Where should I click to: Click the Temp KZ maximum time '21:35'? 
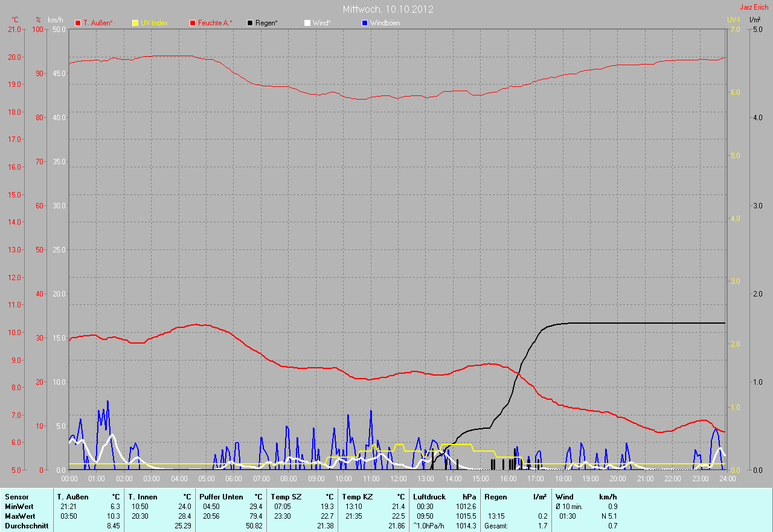pyautogui.click(x=354, y=516)
